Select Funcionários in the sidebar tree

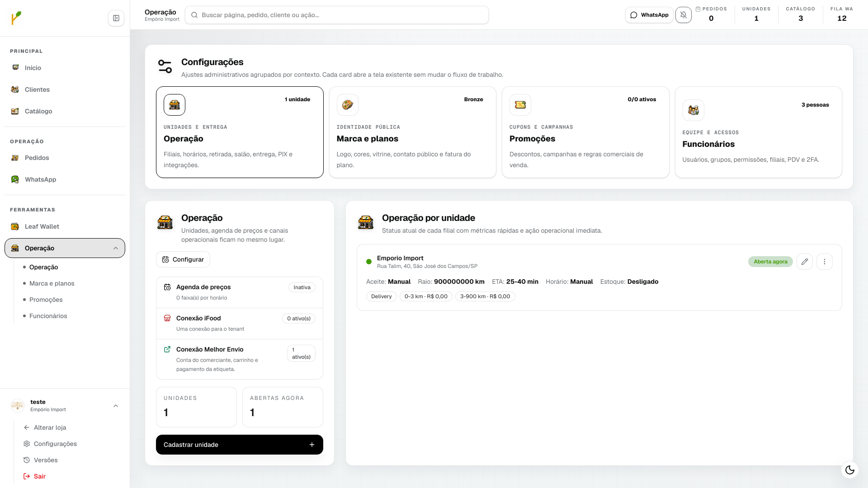48,316
